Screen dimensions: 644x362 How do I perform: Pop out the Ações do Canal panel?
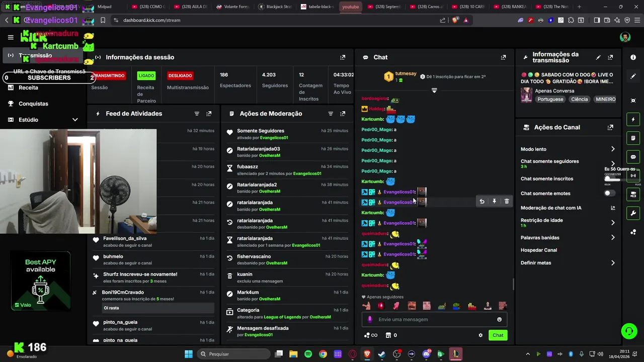click(610, 128)
